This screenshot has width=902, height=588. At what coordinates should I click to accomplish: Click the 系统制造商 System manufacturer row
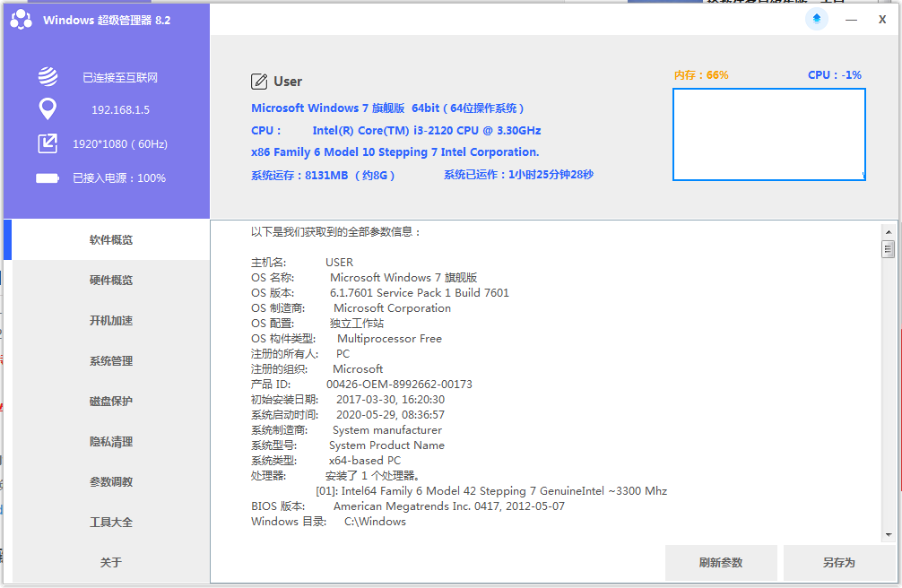[346, 430]
